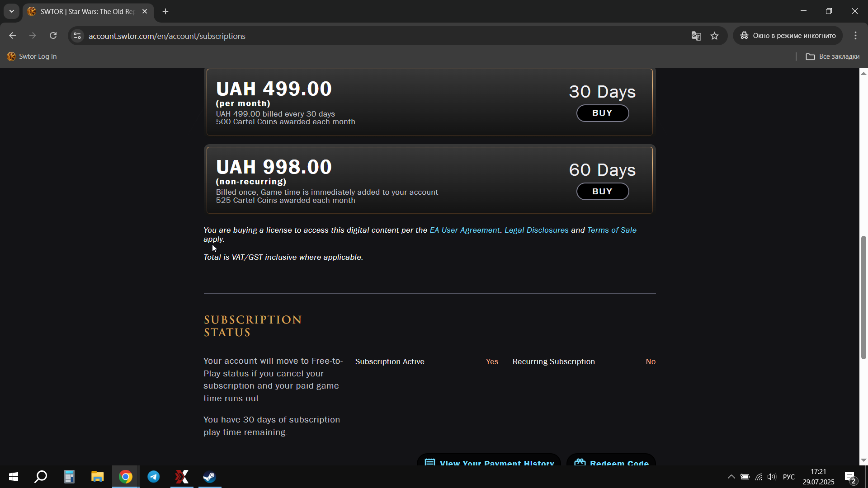
Task: Click View Your Payment History button
Action: pos(489,460)
